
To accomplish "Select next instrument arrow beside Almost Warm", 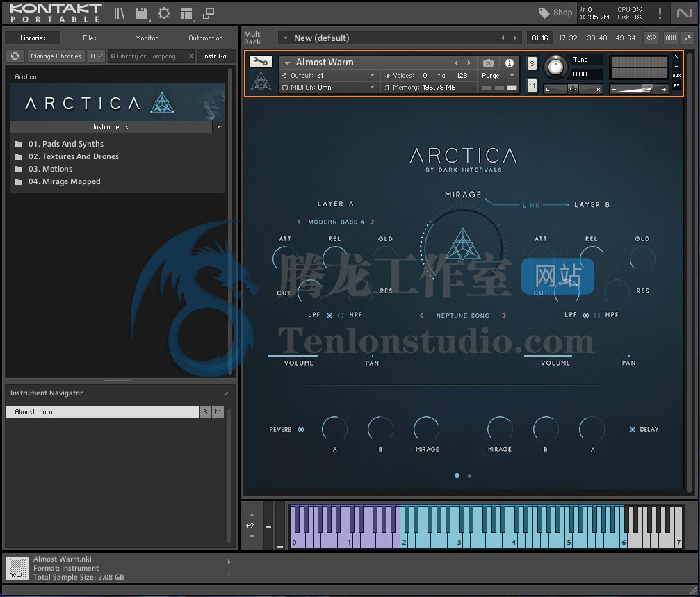I will point(469,63).
